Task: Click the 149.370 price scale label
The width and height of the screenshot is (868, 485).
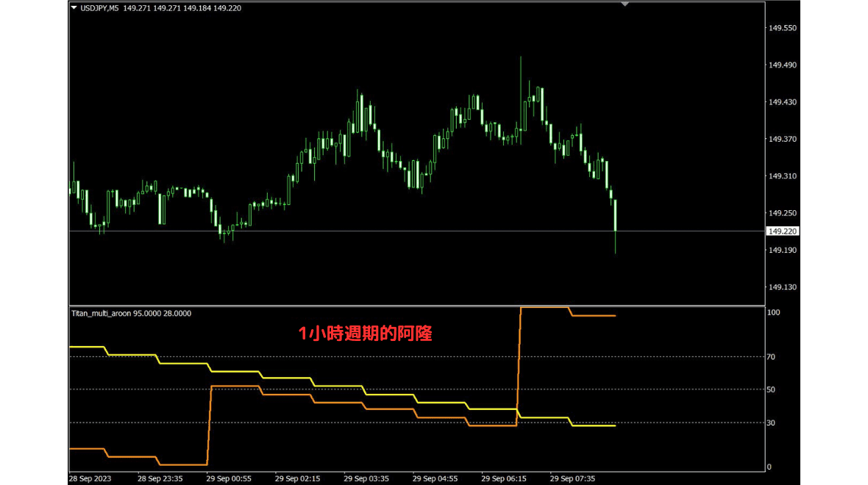Action: (x=783, y=139)
